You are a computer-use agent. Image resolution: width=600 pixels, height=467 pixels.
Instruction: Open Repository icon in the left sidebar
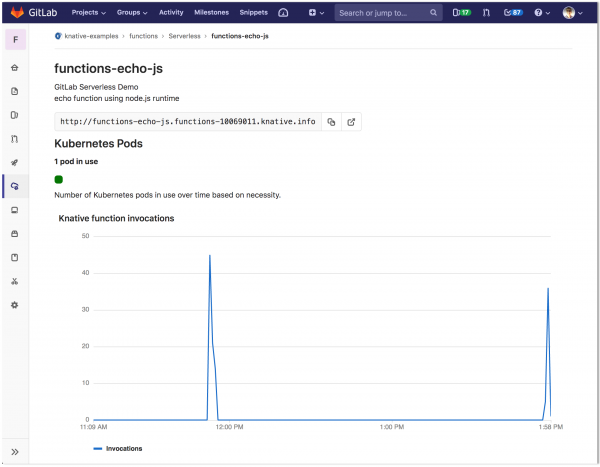click(14, 92)
